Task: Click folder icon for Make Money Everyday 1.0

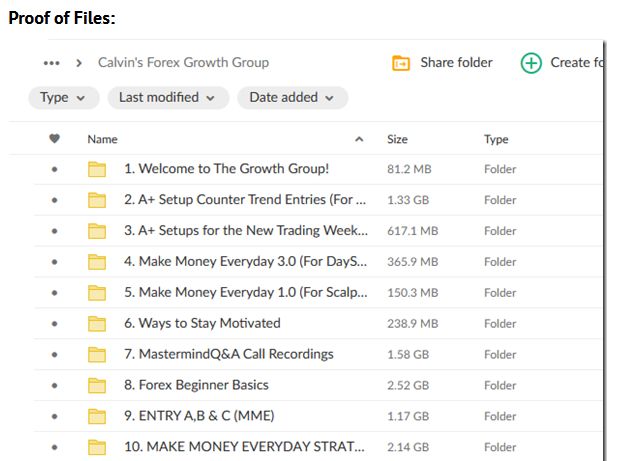Action: tap(97, 292)
